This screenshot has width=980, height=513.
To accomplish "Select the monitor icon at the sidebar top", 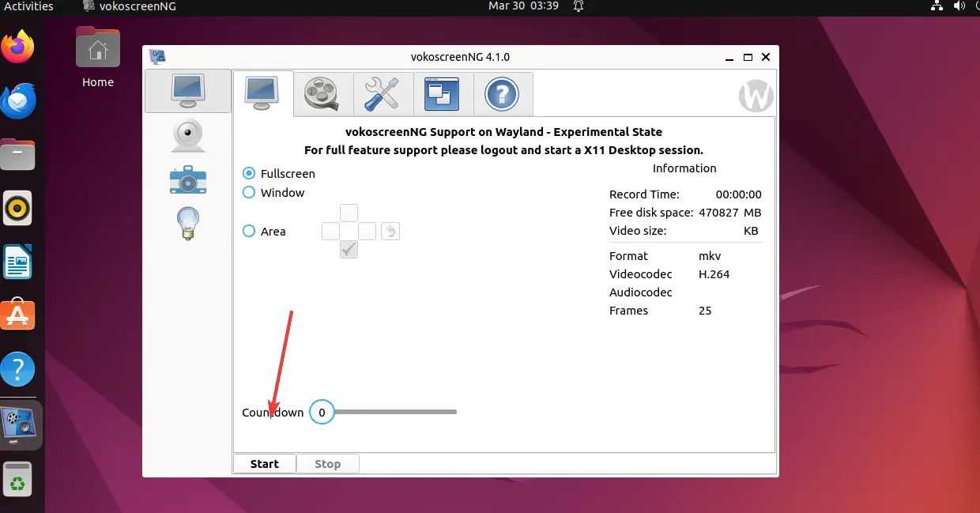I will pyautogui.click(x=187, y=90).
